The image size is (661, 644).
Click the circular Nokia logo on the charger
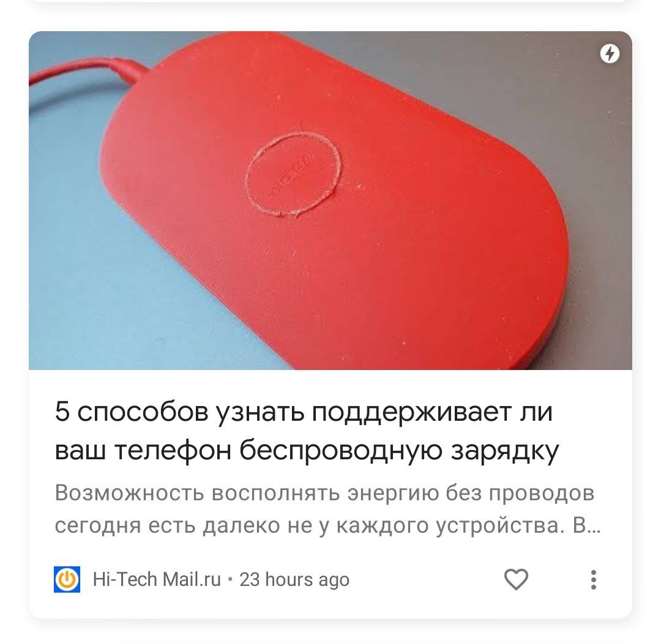pyautogui.click(x=293, y=174)
